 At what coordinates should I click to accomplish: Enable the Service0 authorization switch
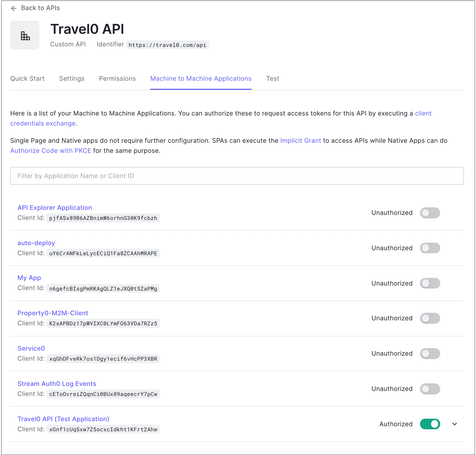tap(430, 354)
